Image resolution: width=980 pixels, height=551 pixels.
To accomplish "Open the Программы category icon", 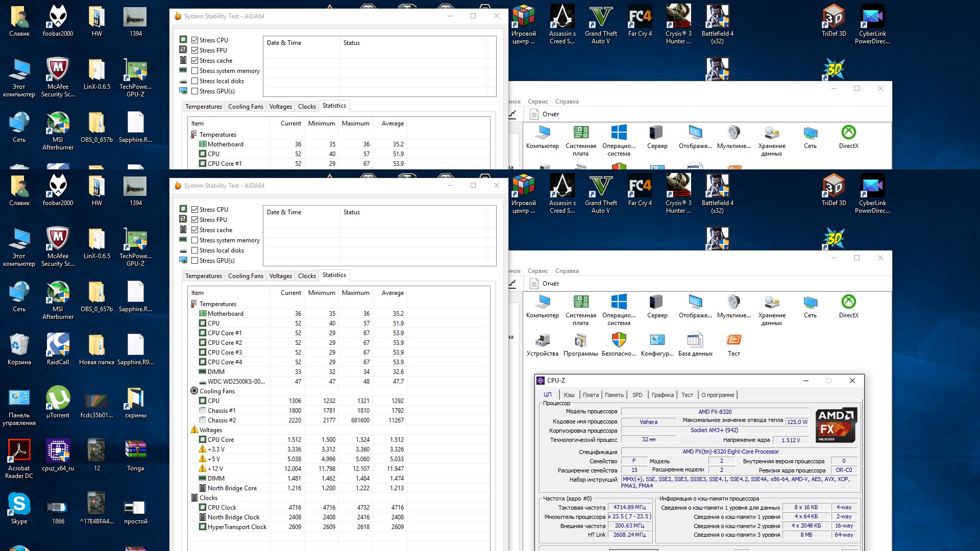I will (580, 340).
